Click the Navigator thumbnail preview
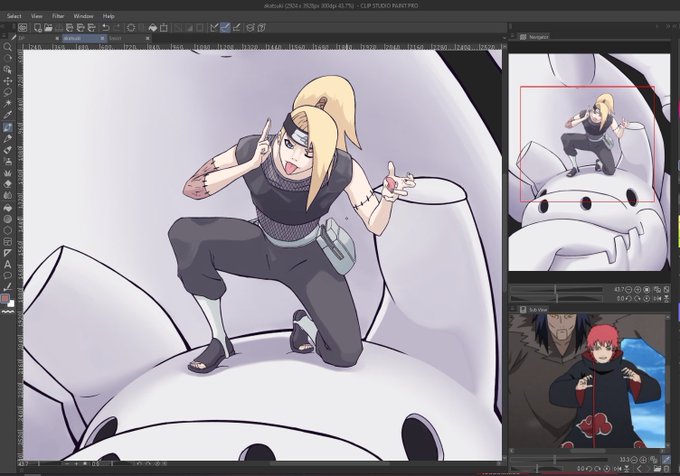The height and width of the screenshot is (476, 680). (589, 162)
